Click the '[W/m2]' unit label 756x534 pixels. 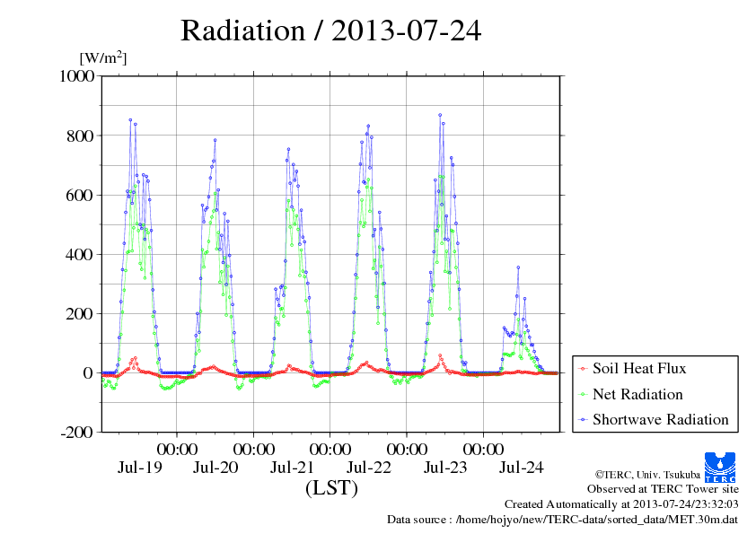[102, 57]
